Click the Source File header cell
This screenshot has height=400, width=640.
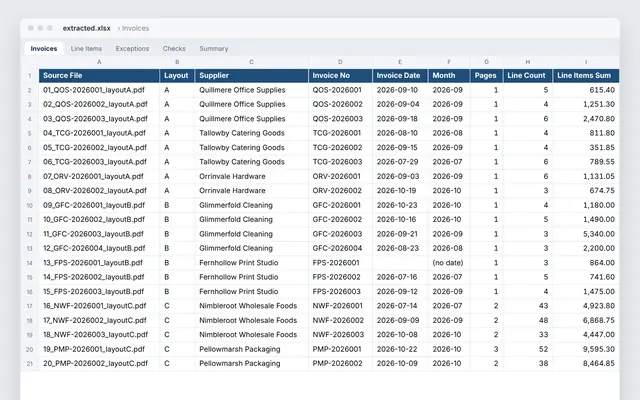coord(99,76)
